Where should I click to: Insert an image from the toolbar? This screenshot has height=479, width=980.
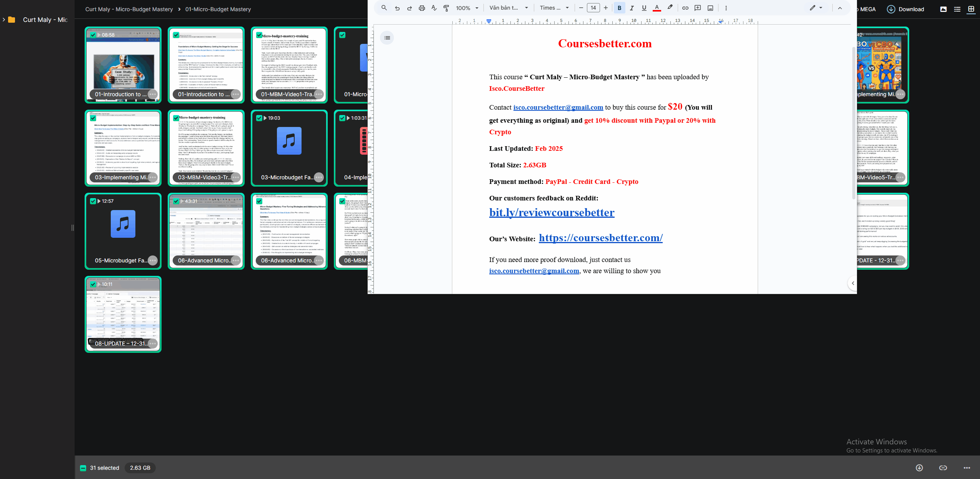[710, 8]
